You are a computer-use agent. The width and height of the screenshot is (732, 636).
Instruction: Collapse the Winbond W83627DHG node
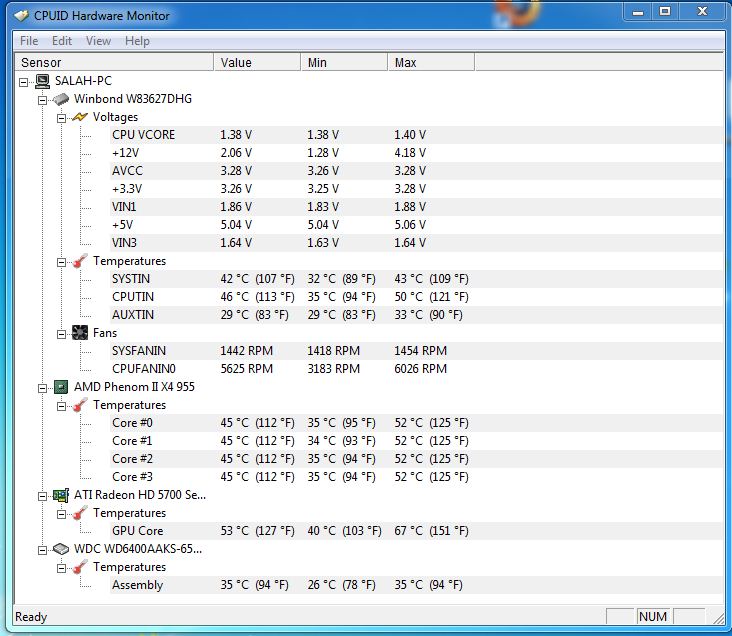[x=42, y=100]
